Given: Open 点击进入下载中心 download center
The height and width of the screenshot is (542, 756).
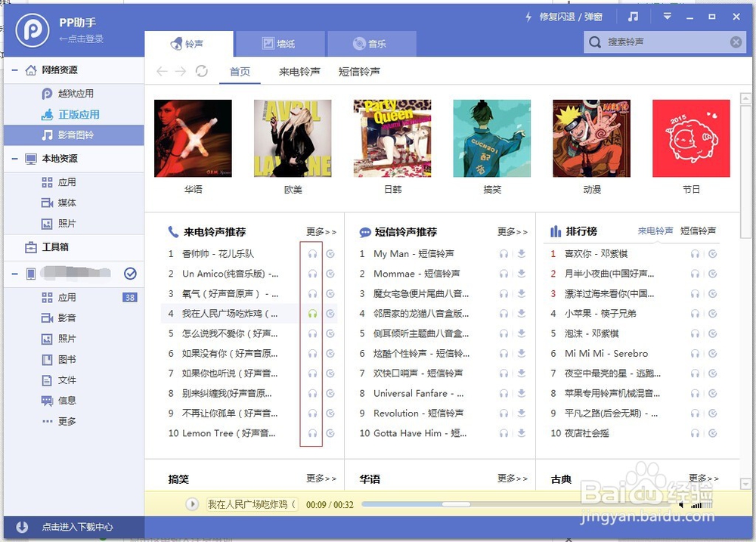Looking at the screenshot, I should pyautogui.click(x=74, y=527).
